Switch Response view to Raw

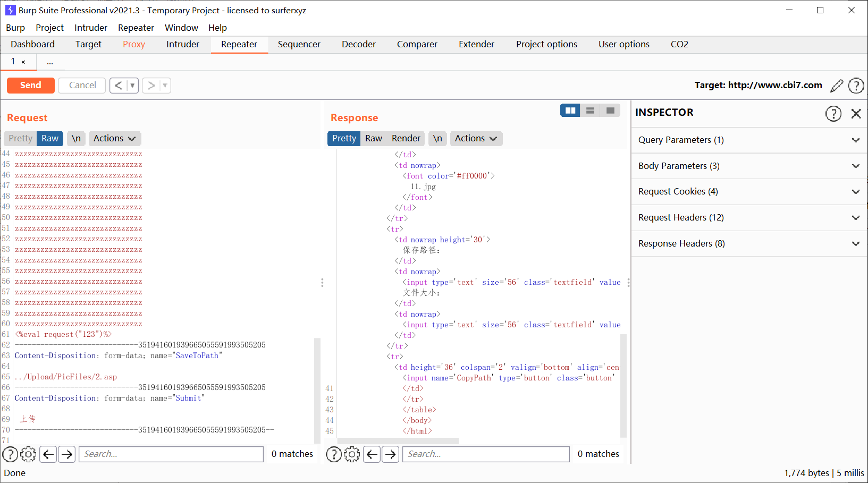(x=374, y=139)
